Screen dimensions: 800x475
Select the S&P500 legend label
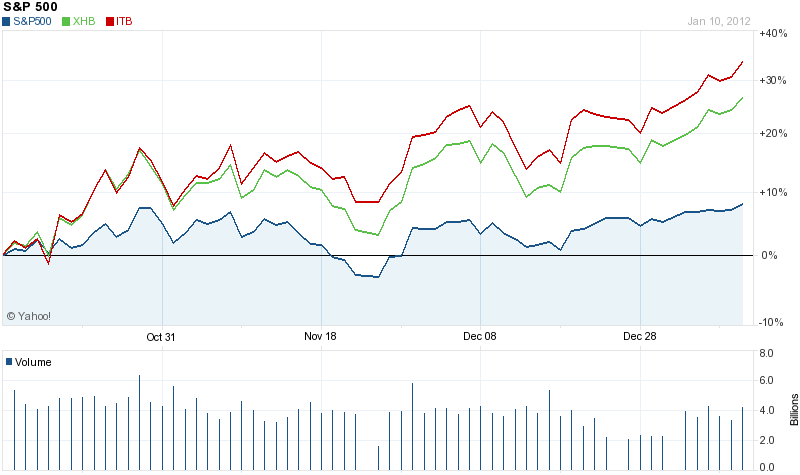point(35,21)
